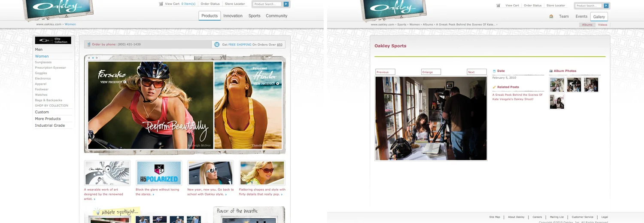Click the shopping cart icon on Women page
Viewport: 644px width, 223px height.
coord(161,4)
